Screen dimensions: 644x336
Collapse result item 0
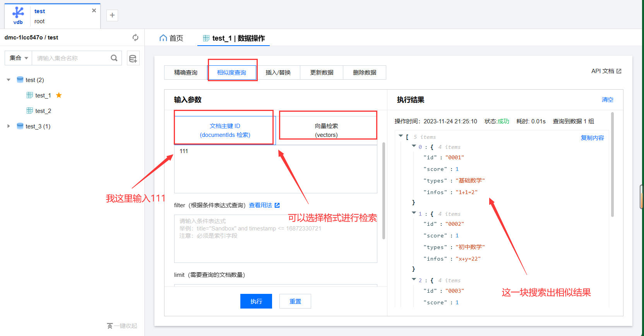(x=414, y=146)
